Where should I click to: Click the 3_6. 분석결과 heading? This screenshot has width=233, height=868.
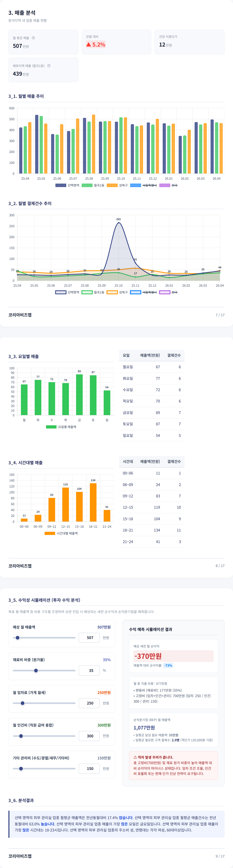click(21, 800)
